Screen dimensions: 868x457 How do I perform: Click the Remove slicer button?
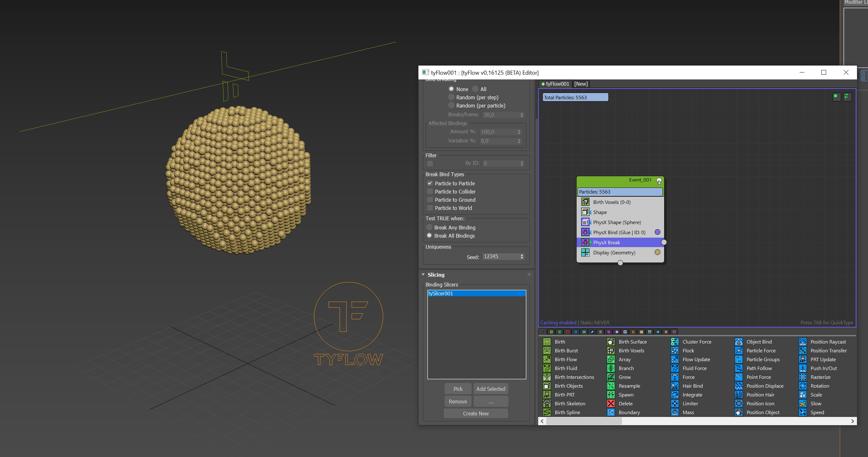click(458, 402)
